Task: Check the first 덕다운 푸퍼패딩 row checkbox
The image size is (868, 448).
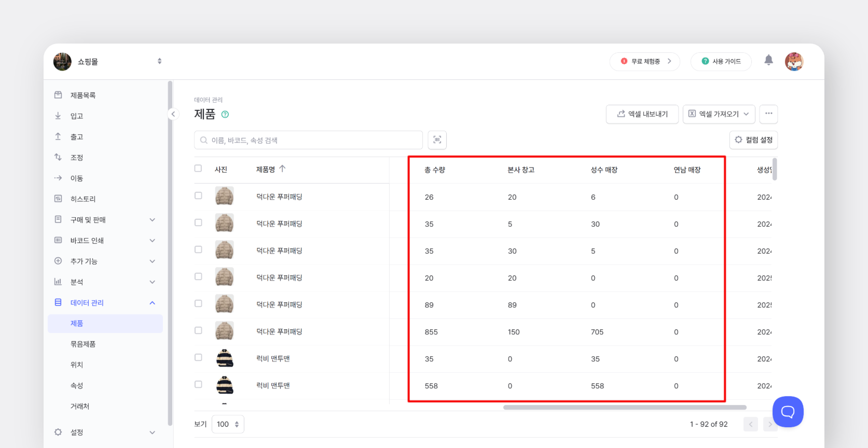Action: tap(198, 196)
